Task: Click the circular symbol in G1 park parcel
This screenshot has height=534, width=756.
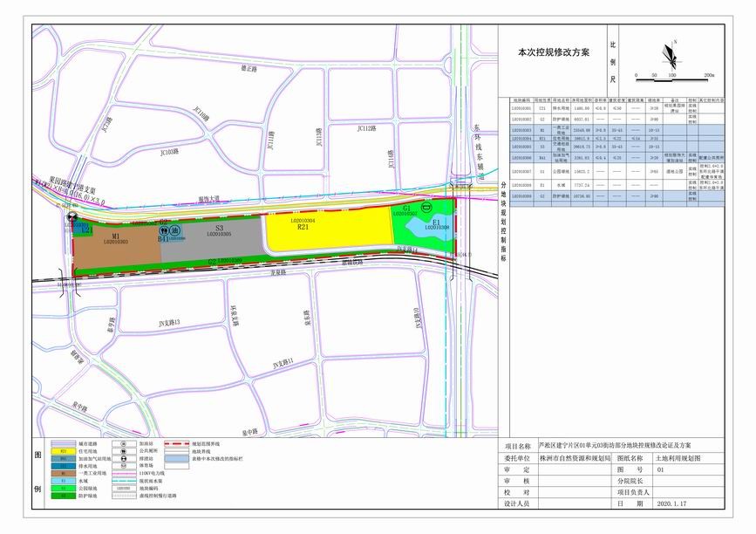Action: 426,208
